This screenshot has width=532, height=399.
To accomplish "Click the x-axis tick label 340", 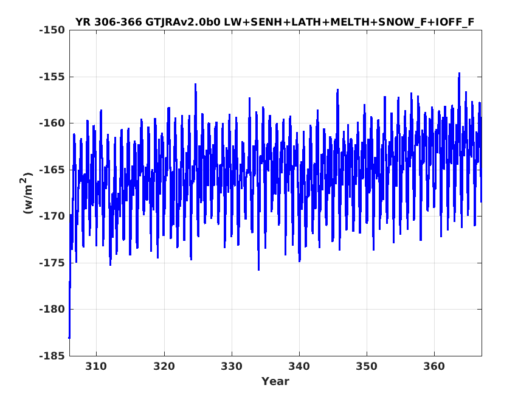I will click(x=299, y=366).
